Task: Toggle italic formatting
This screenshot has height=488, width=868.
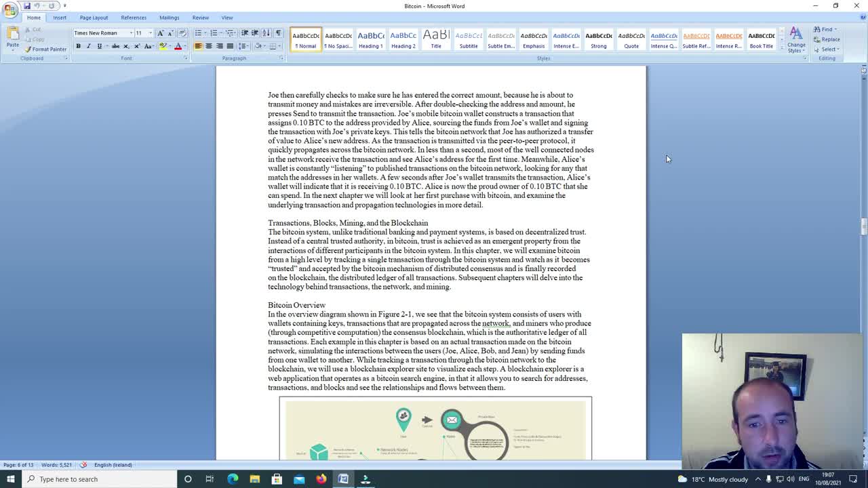Action: click(x=88, y=46)
